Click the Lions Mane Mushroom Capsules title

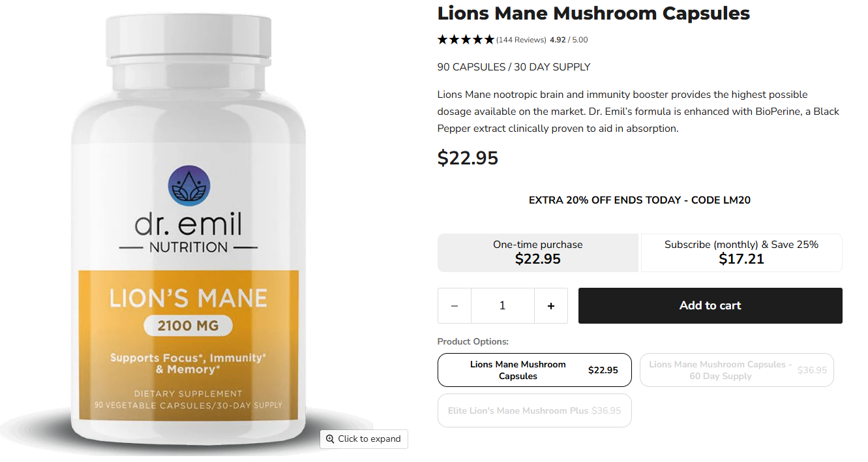(593, 13)
